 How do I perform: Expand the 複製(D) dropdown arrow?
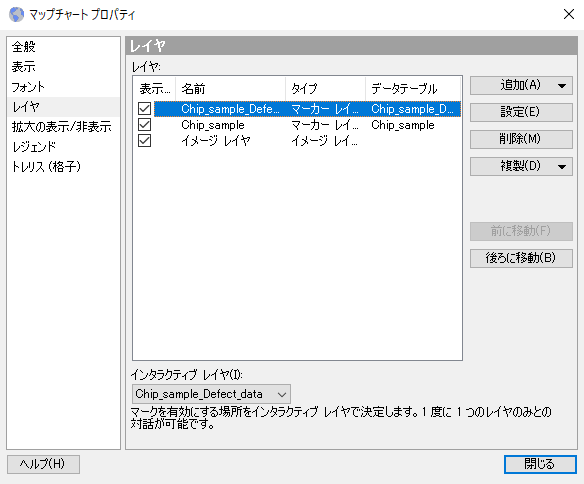coord(562,166)
